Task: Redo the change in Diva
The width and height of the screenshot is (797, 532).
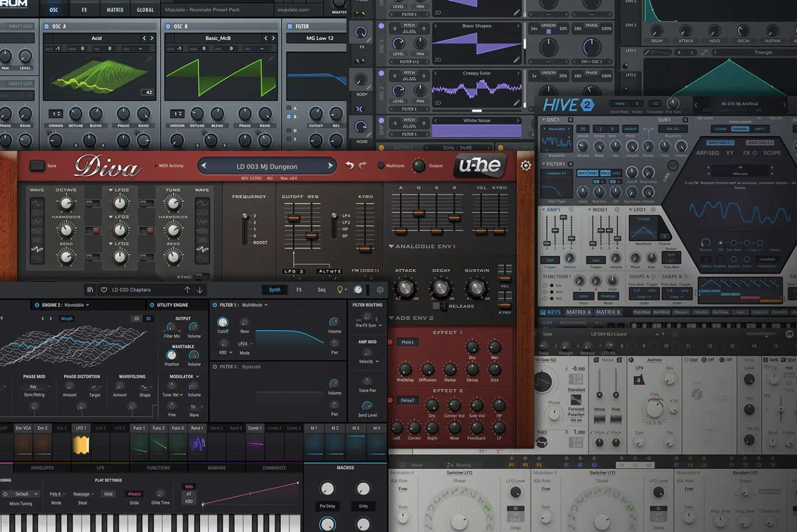Action: coord(363,166)
